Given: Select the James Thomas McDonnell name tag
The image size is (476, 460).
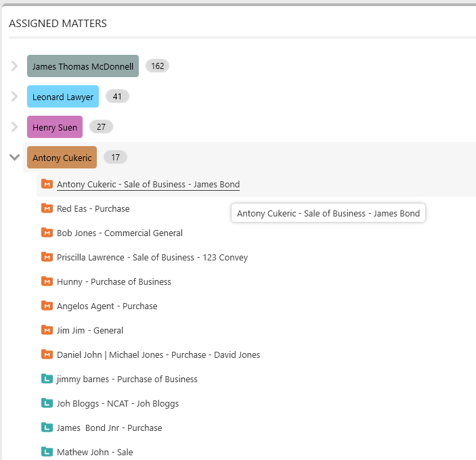Looking at the screenshot, I should pos(83,66).
